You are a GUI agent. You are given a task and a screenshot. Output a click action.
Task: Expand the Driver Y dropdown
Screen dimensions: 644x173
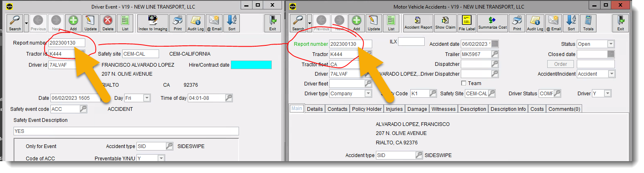(608, 93)
